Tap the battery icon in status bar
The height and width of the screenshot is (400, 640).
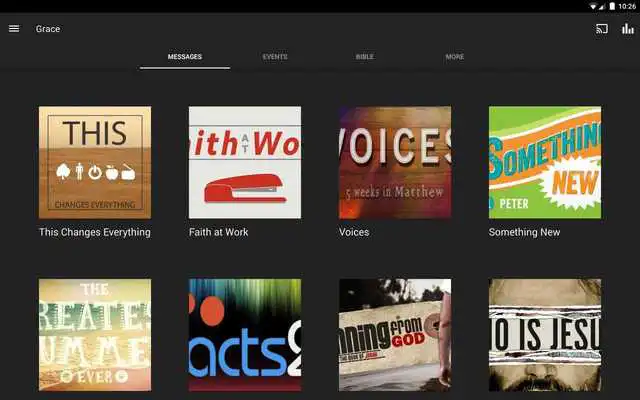(x=611, y=6)
